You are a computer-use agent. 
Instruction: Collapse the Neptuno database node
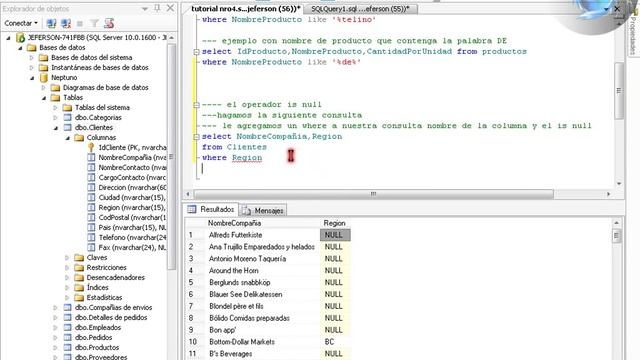point(32,78)
